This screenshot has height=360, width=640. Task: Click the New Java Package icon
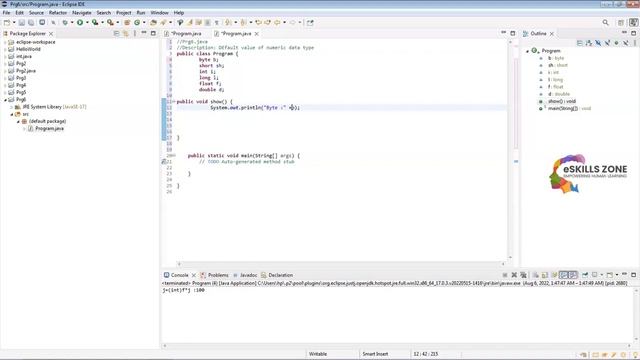(x=127, y=23)
